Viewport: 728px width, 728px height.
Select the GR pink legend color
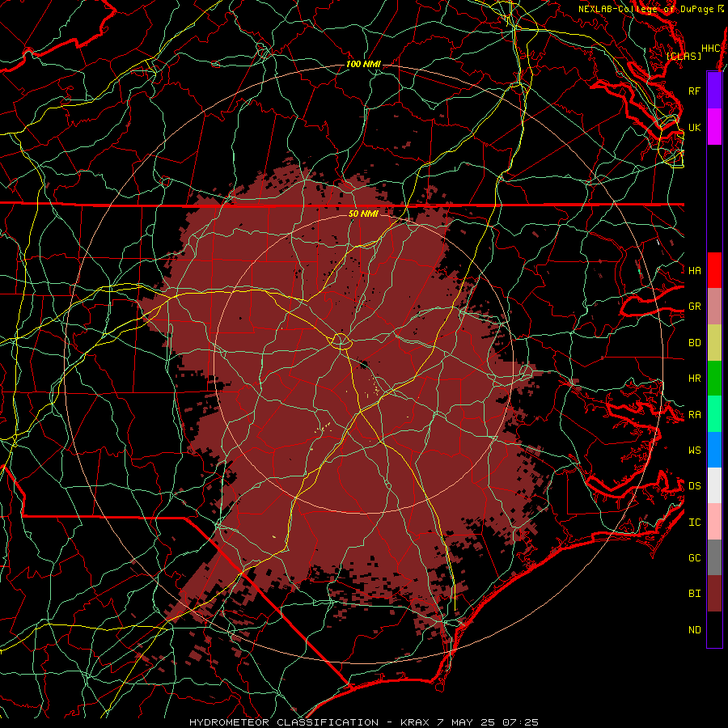[714, 307]
